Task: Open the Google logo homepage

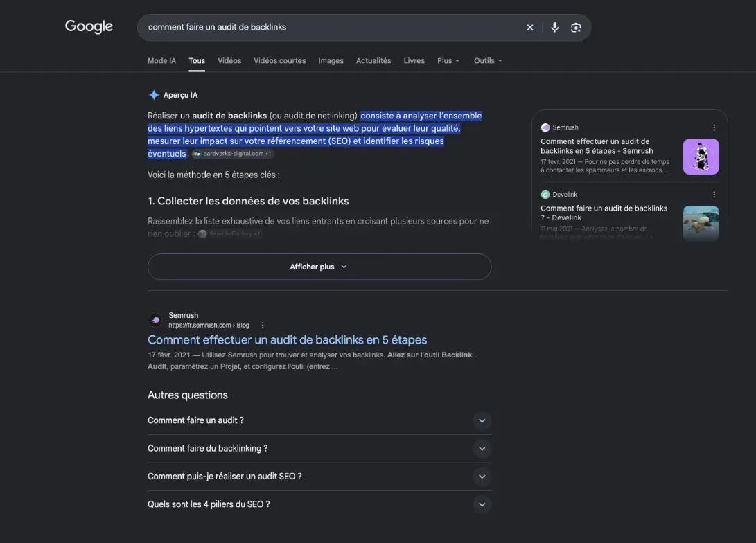Action: 89,26
